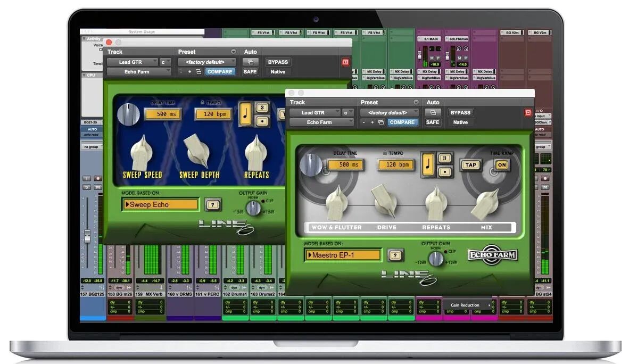Open Preset menu arrow in Sweep Echo window
629x364 pixels.
point(234,52)
